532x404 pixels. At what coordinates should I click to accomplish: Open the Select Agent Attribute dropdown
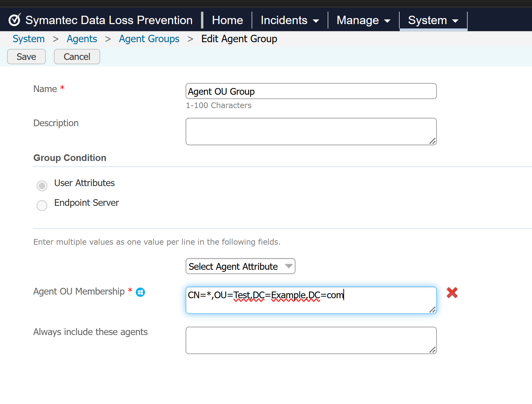pos(240,266)
